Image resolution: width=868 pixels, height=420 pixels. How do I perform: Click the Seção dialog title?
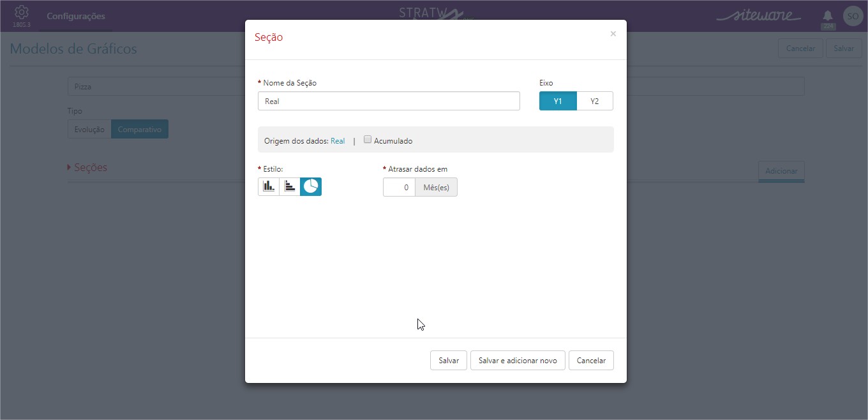pyautogui.click(x=269, y=37)
